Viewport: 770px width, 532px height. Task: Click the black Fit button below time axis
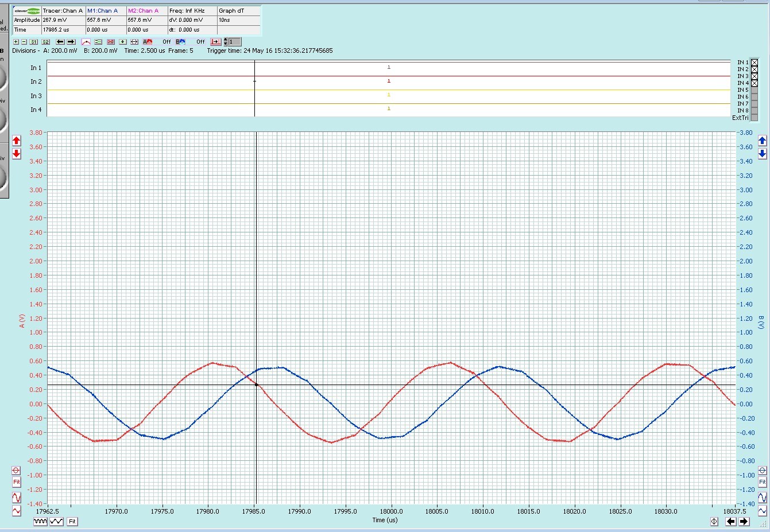pyautogui.click(x=72, y=522)
